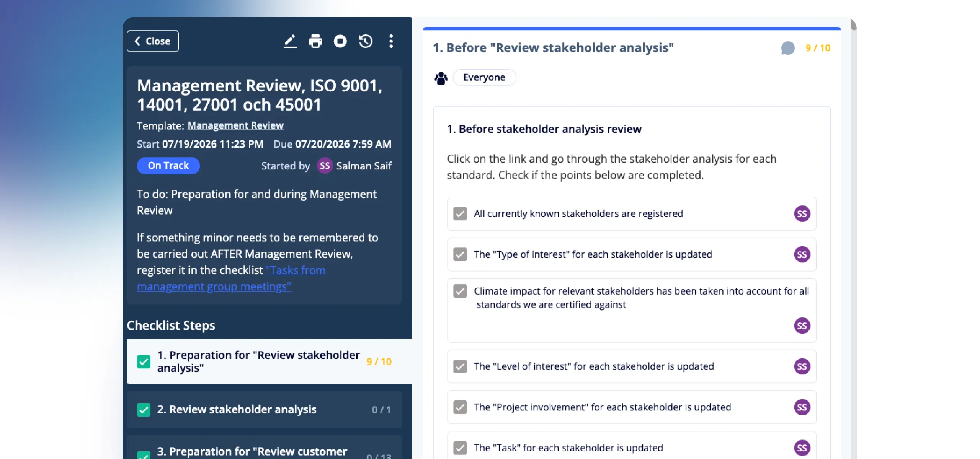Print the checklist using the printer icon

pos(315,41)
